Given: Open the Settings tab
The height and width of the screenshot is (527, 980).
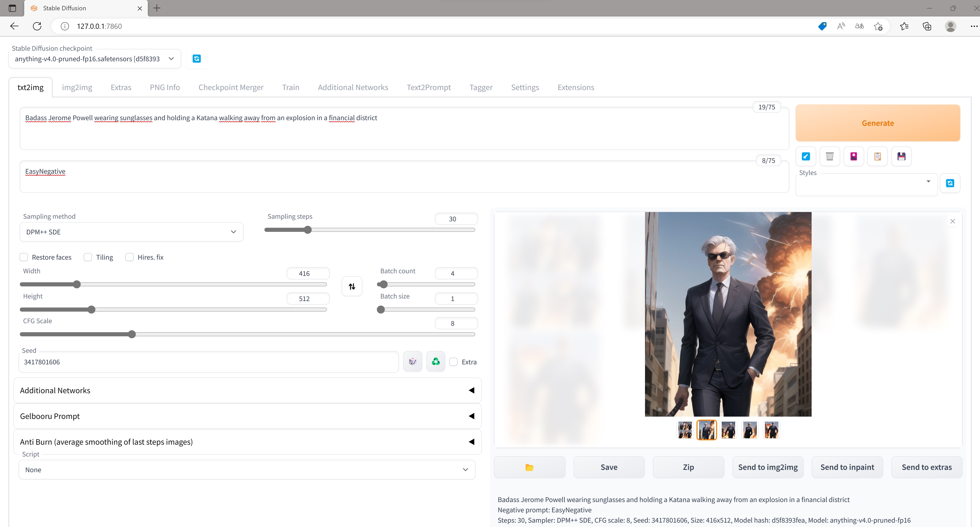Looking at the screenshot, I should point(525,87).
